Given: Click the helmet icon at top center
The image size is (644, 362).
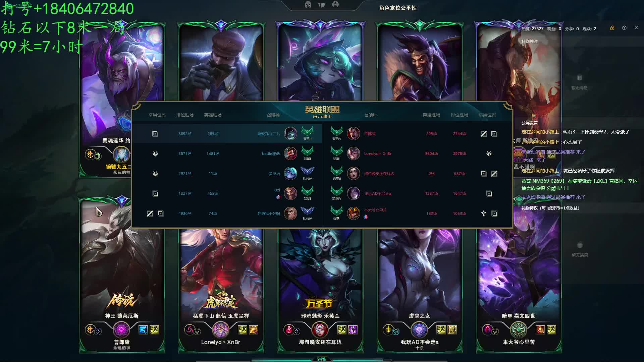Looking at the screenshot, I should point(308,5).
